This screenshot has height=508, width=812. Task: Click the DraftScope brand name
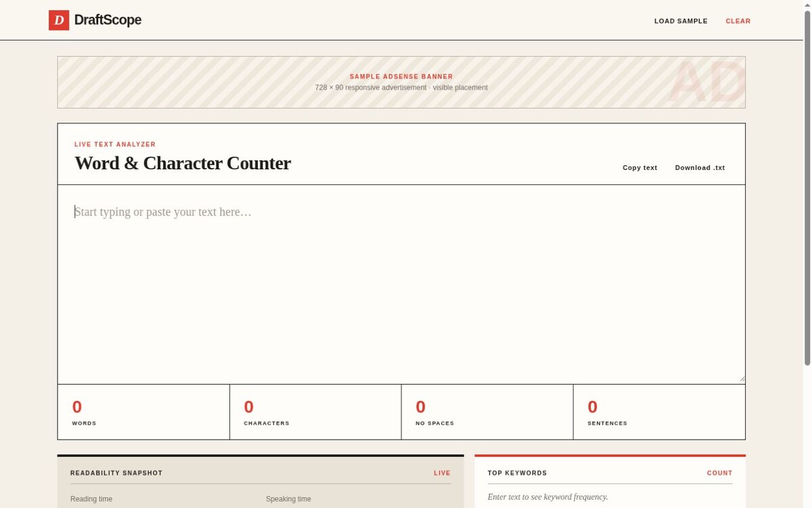[x=108, y=20]
